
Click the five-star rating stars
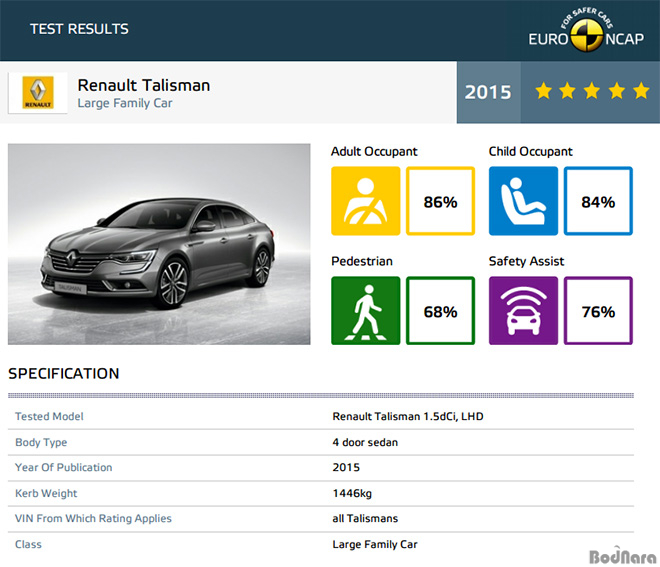click(592, 91)
